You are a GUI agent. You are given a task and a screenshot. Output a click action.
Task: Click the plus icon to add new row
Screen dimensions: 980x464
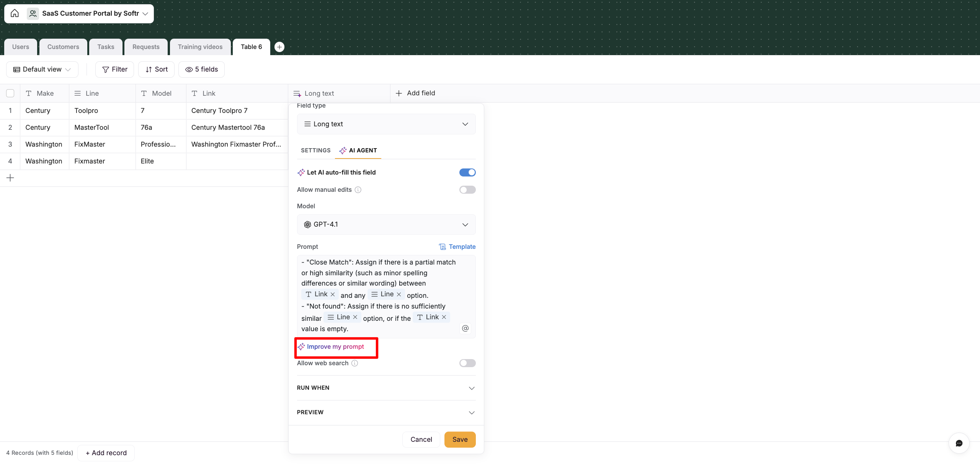click(x=10, y=178)
